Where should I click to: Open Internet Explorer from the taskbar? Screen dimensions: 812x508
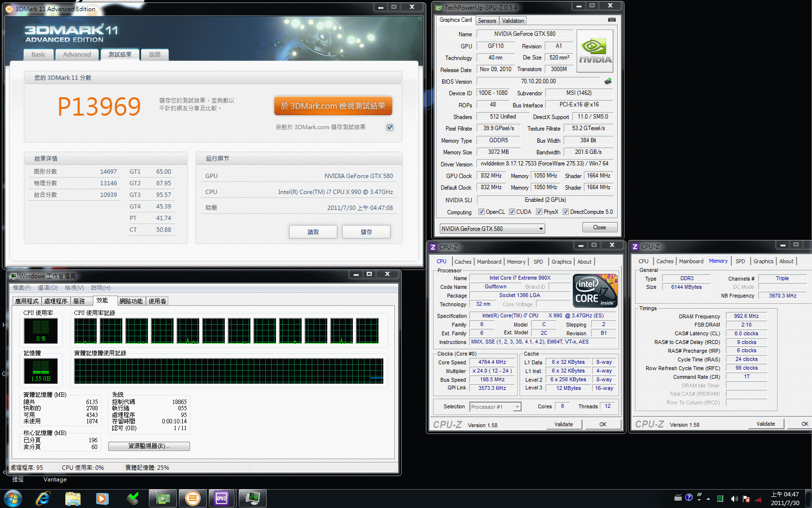(x=43, y=498)
